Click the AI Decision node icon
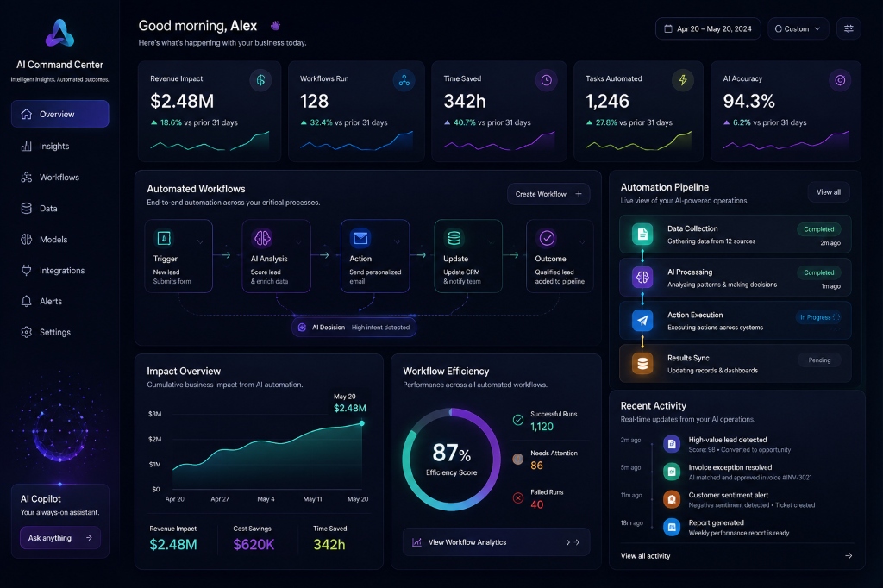This screenshot has width=883, height=588. point(302,328)
